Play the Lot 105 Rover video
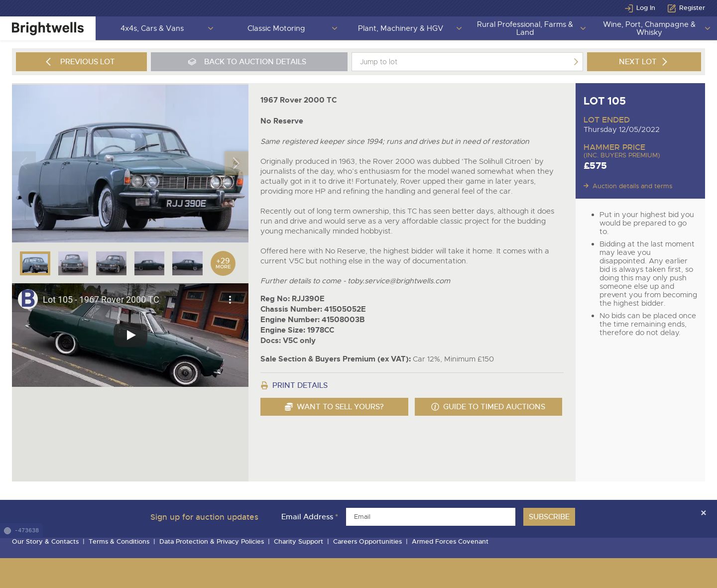The height and width of the screenshot is (588, 717). coord(130,335)
